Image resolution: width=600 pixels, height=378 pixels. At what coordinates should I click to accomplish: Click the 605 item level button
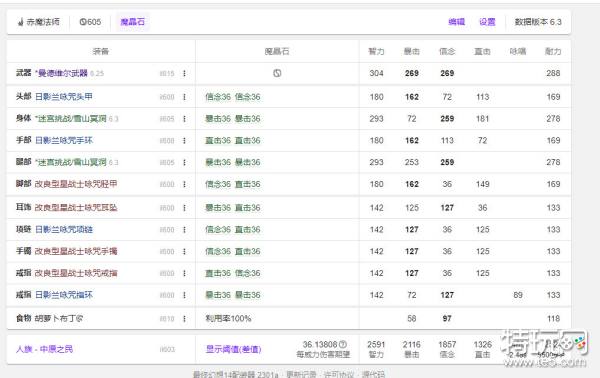pos(90,22)
